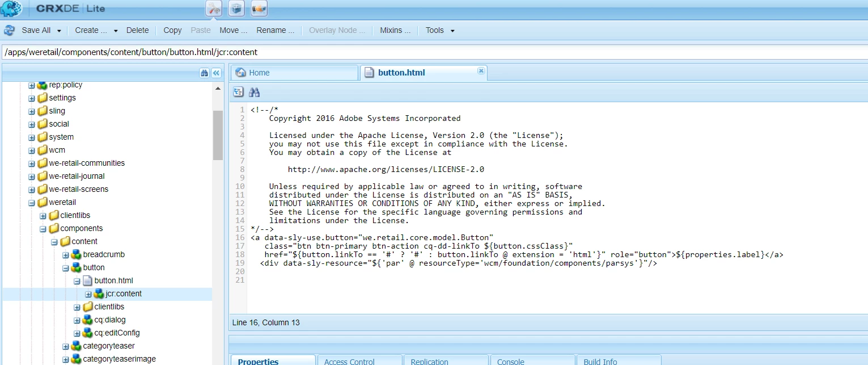Click the Mixins ... button
The height and width of the screenshot is (365, 868).
(x=395, y=30)
